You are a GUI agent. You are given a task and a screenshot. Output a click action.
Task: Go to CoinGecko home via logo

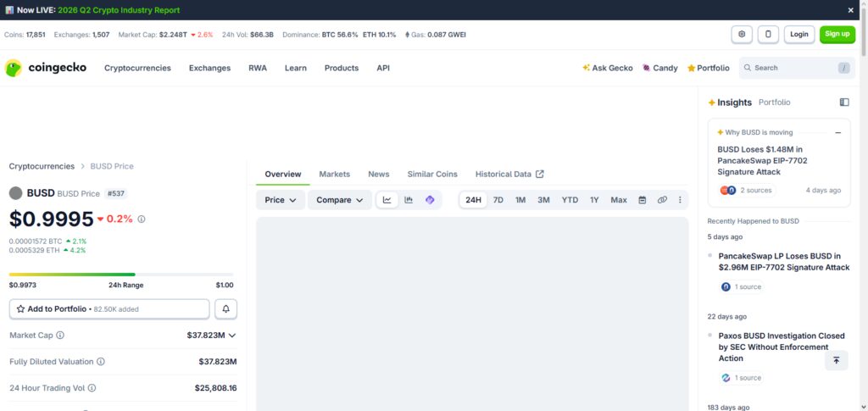click(x=46, y=68)
